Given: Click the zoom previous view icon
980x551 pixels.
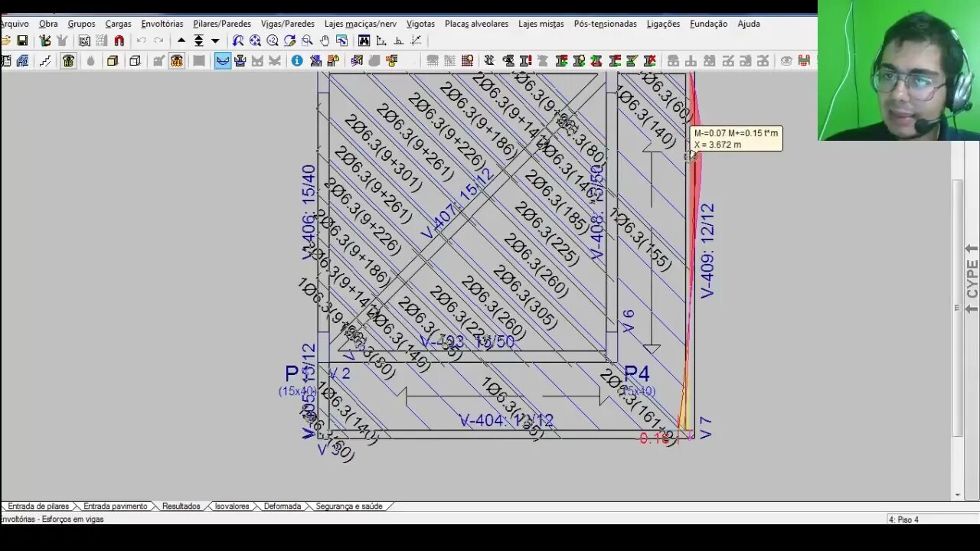Looking at the screenshot, I should click(x=238, y=41).
